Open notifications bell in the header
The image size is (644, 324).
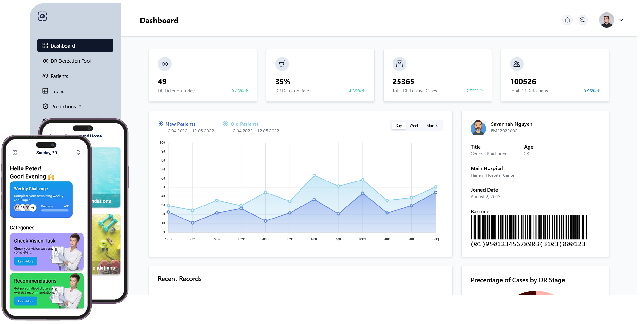[567, 20]
